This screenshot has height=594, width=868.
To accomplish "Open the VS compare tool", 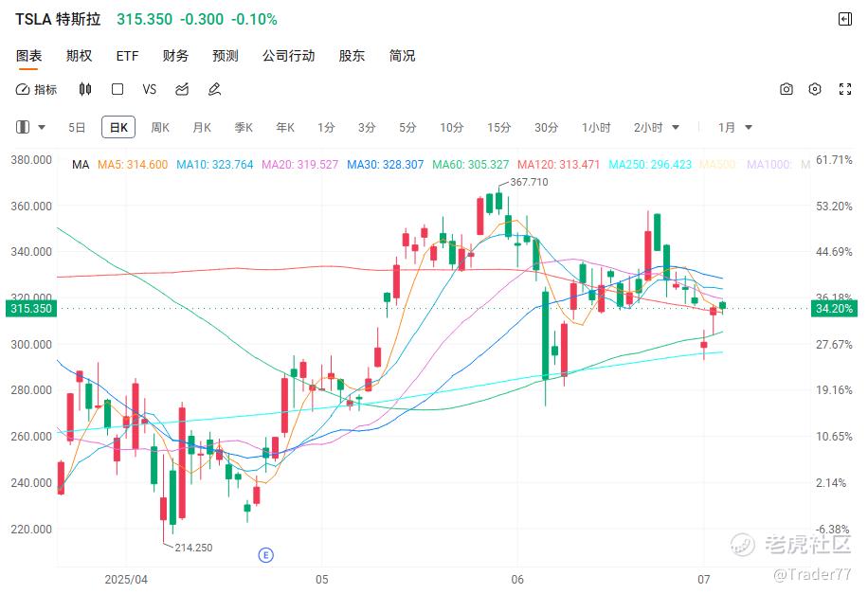I will pos(150,89).
